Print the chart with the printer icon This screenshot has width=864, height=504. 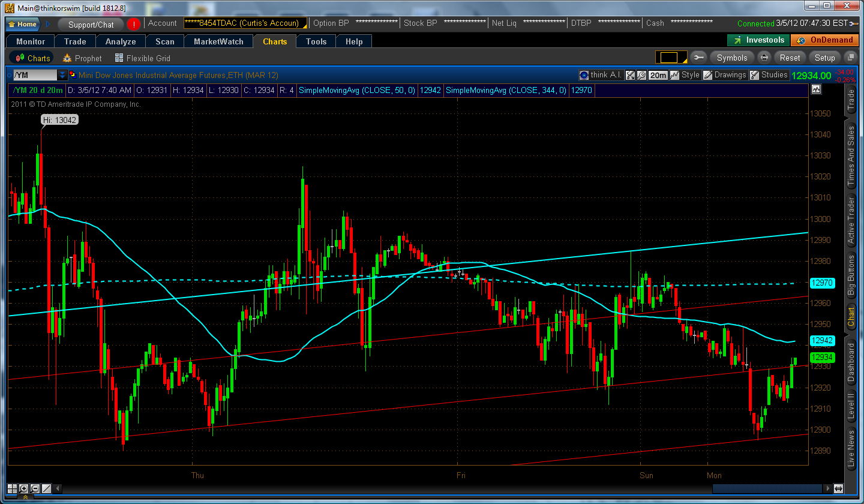(x=764, y=58)
